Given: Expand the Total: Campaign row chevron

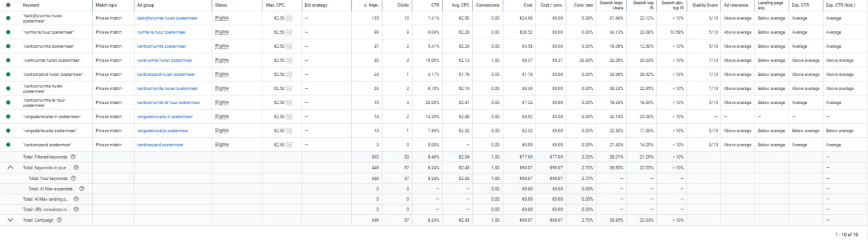Looking at the screenshot, I should 10,219.
